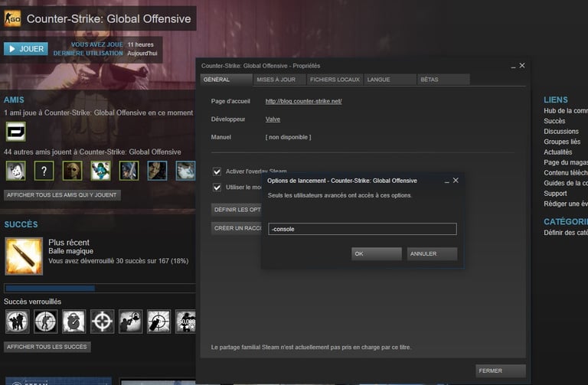588x385 pixels.
Task: Click CRÉER UN RACCOURCI button in Propriétés
Action: (x=237, y=228)
